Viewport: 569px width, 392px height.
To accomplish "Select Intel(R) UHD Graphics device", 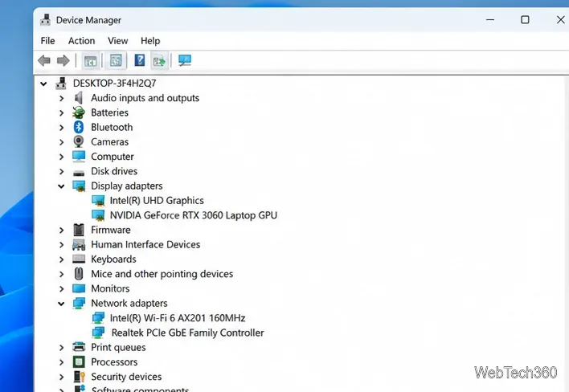I will (x=157, y=201).
